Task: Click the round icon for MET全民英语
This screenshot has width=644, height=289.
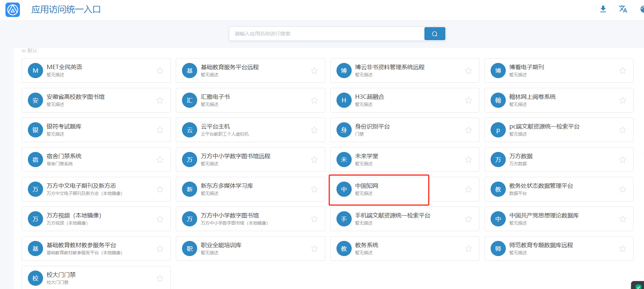Action: (35, 71)
